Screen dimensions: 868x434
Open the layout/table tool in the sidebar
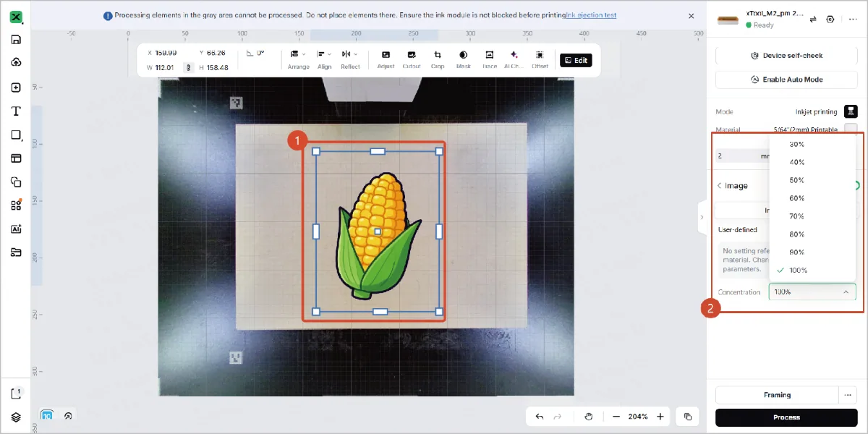point(16,158)
